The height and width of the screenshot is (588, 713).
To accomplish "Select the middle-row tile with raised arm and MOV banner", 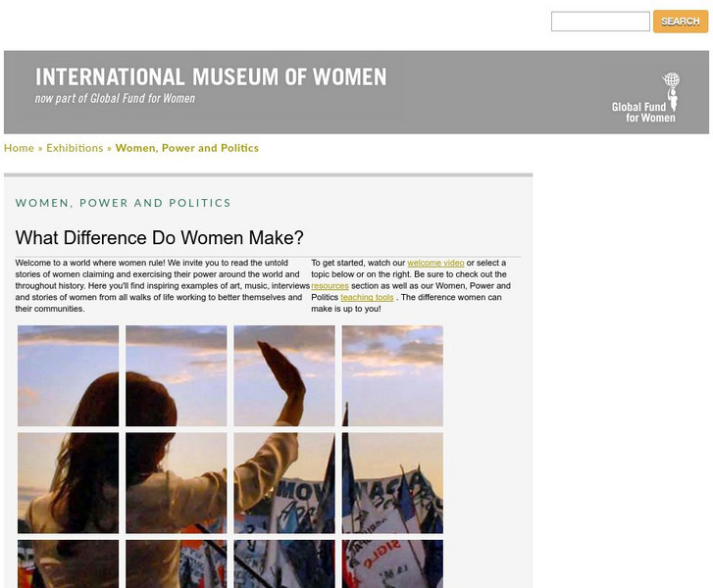I will click(x=284, y=483).
